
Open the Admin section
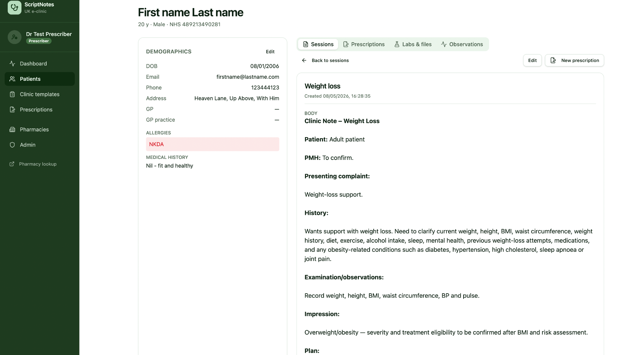(x=40, y=145)
